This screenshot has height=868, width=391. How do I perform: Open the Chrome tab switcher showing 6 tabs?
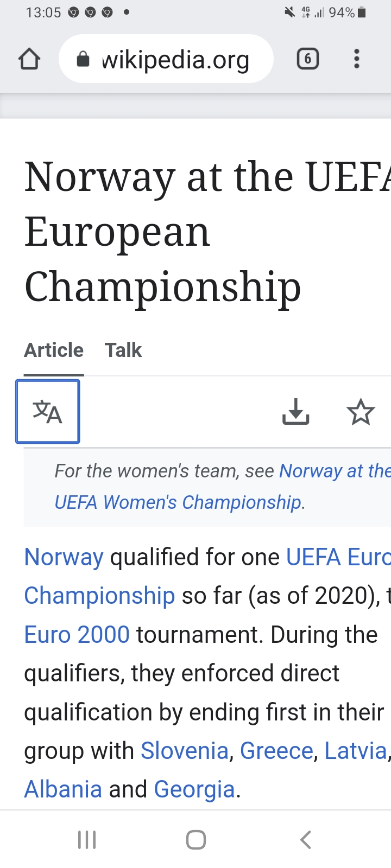(307, 59)
